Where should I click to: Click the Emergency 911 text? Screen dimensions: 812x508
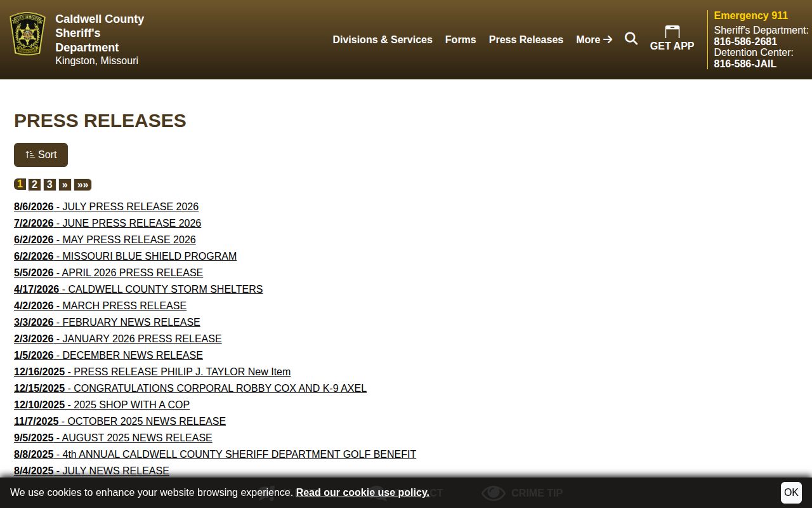coord(750,15)
